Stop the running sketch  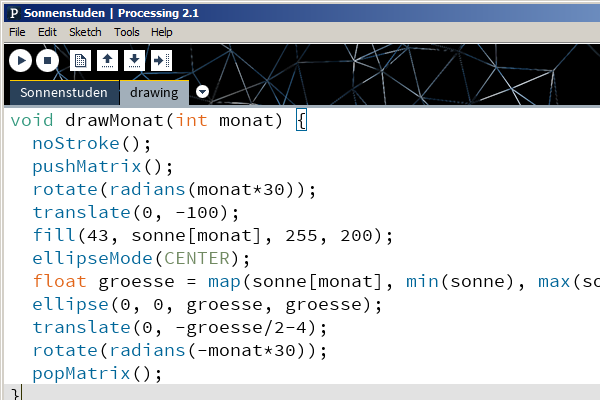[x=47, y=60]
